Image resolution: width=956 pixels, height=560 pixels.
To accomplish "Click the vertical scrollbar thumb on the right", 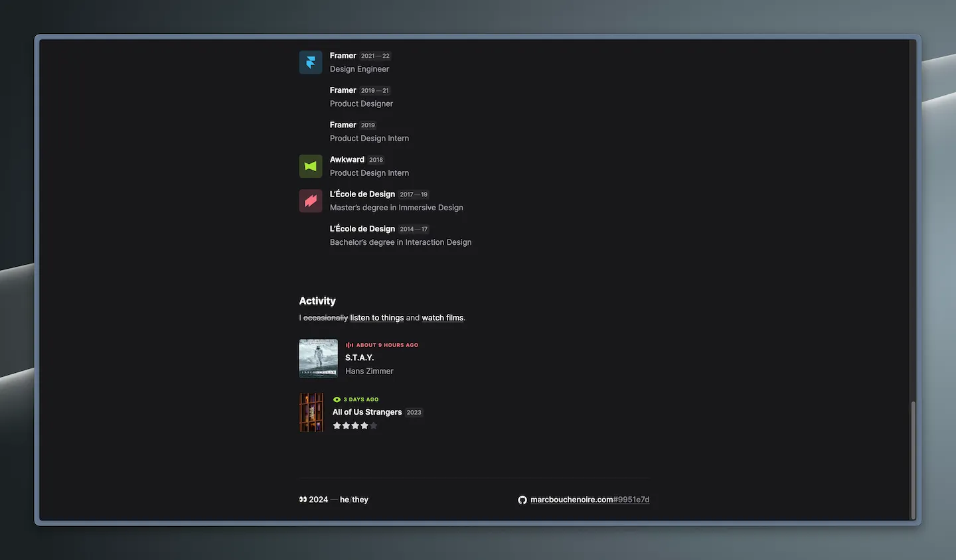I will pyautogui.click(x=913, y=459).
